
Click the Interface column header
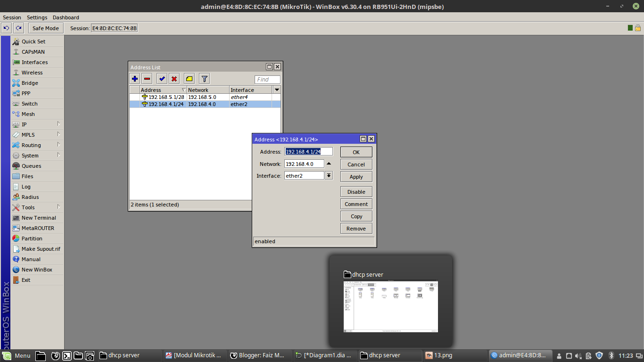[250, 90]
